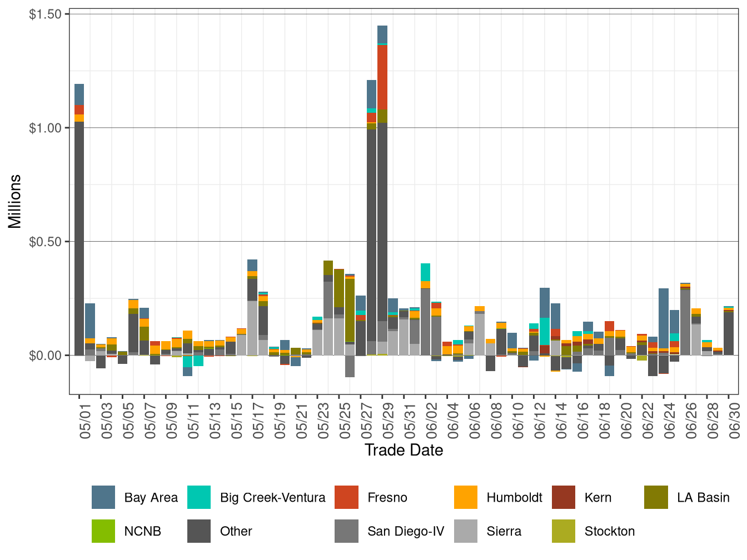Screen dimensions: 747x560
Task: Select the 'Big Creek-Ventura' legend text
Action: pos(273,498)
